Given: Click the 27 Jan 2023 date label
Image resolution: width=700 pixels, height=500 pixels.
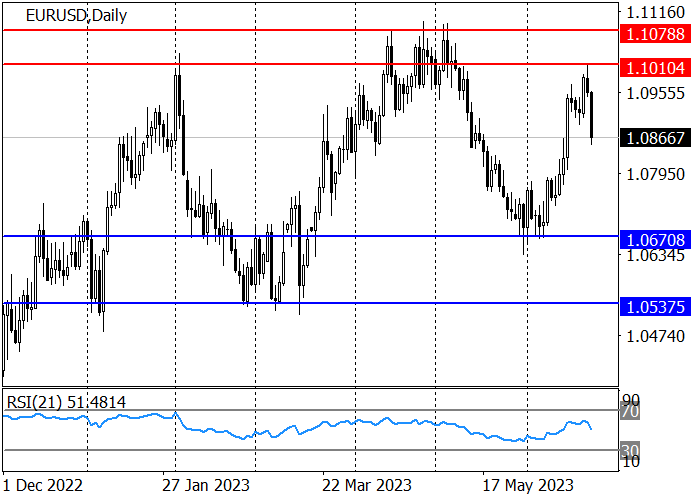Looking at the screenshot, I should (x=206, y=485).
